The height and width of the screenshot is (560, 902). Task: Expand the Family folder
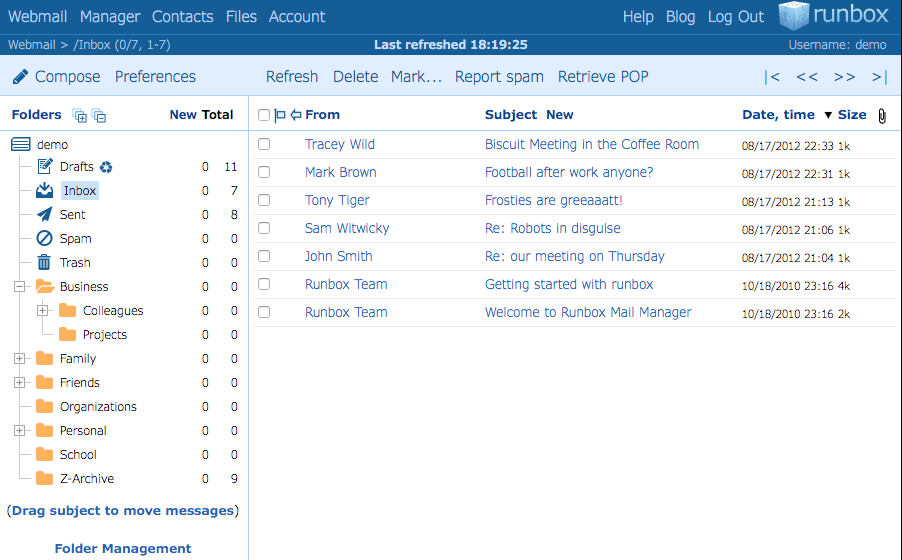point(19,358)
